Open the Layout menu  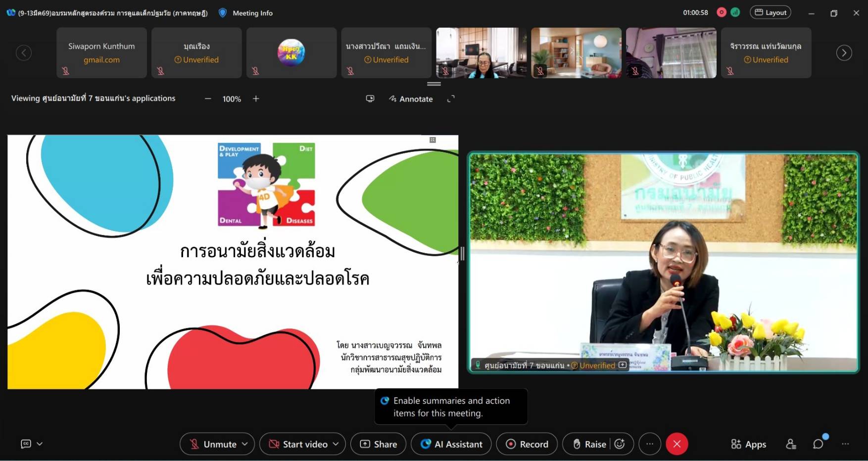[770, 12]
